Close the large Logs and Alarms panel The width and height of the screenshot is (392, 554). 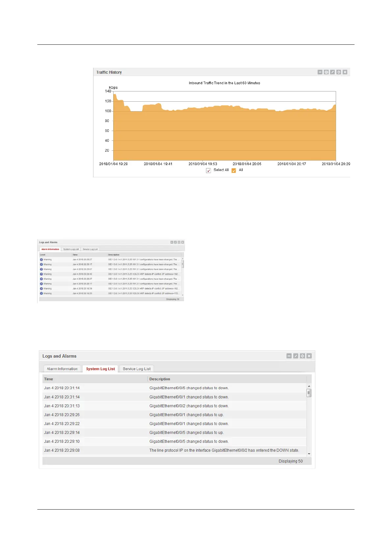309,356
